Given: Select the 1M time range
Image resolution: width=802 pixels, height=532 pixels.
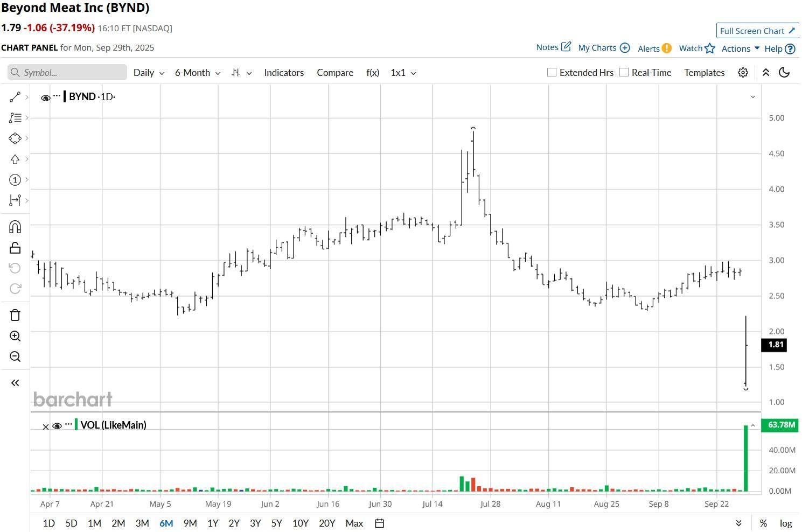Looking at the screenshot, I should [94, 523].
